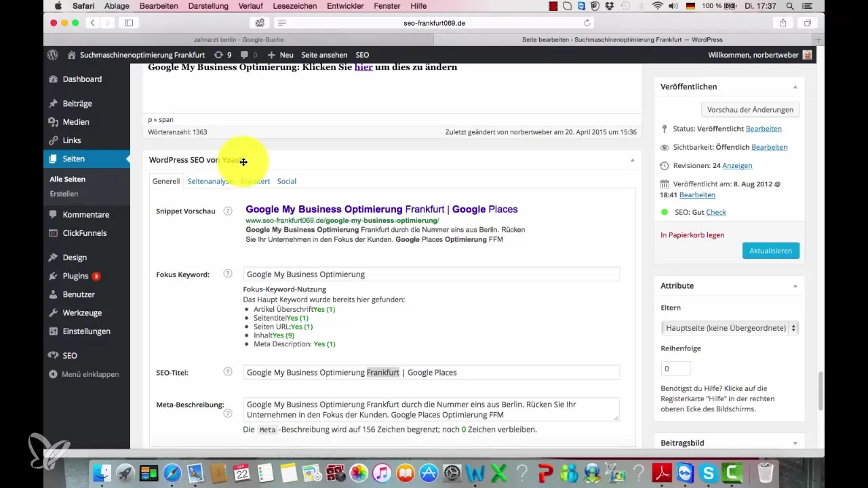Click the help icon next to Meta-Beschreibung
Image resolution: width=868 pixels, height=488 pixels.
(228, 413)
